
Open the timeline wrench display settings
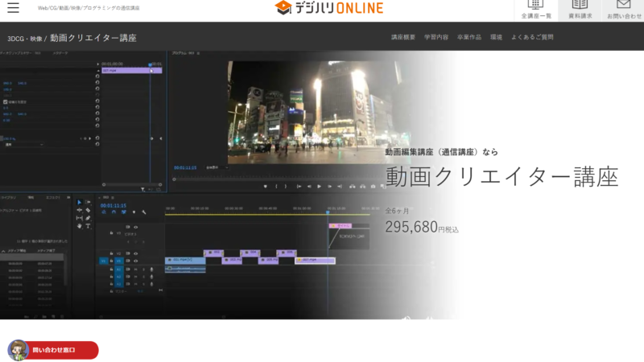(x=144, y=212)
